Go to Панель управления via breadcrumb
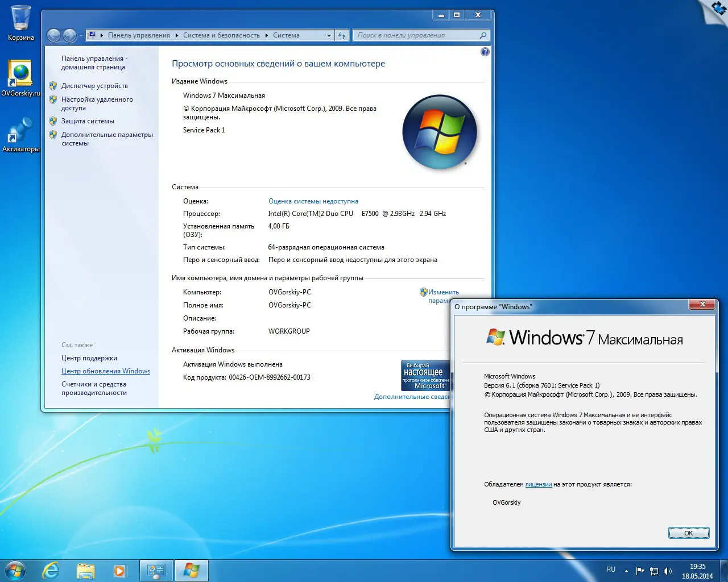Image resolution: width=728 pixels, height=582 pixels. [x=139, y=35]
